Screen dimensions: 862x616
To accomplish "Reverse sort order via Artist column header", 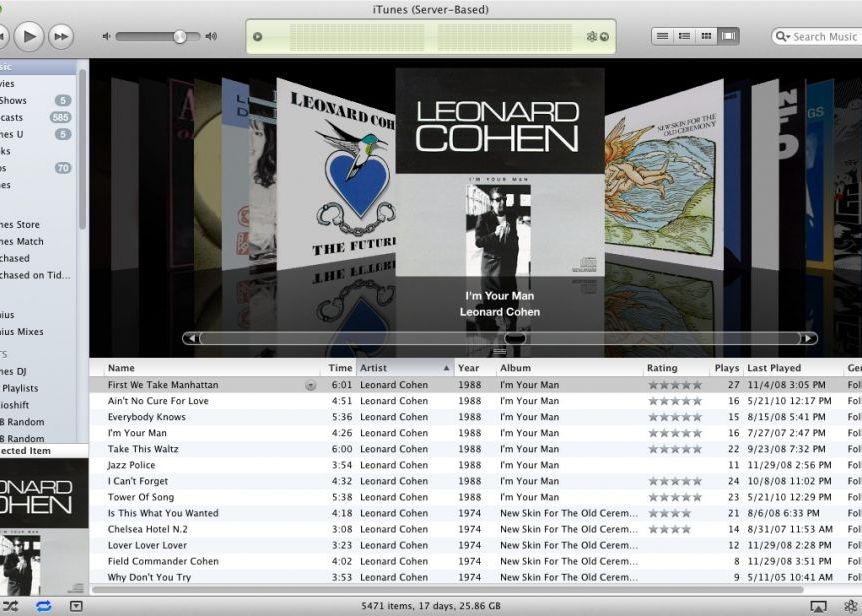I will pos(404,368).
